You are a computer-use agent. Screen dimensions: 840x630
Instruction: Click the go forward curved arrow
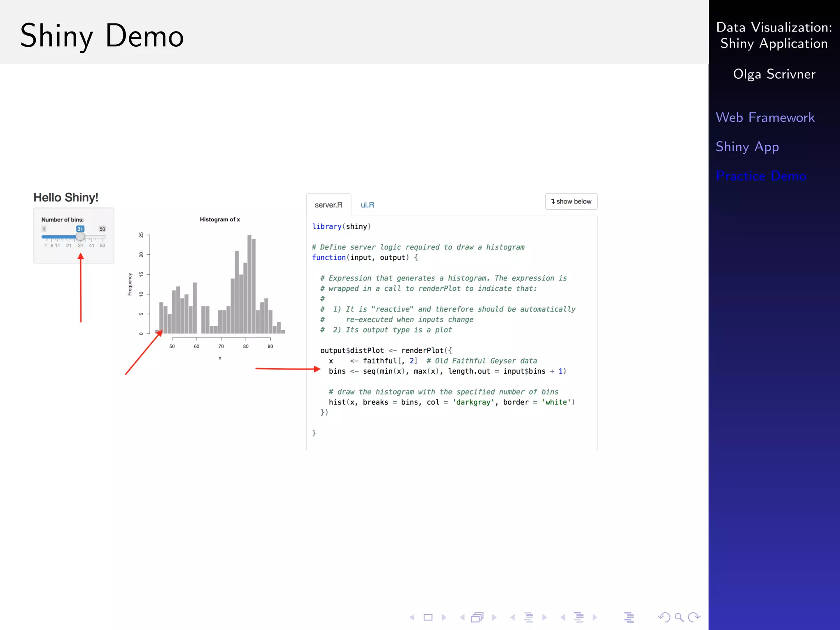pyautogui.click(x=694, y=617)
